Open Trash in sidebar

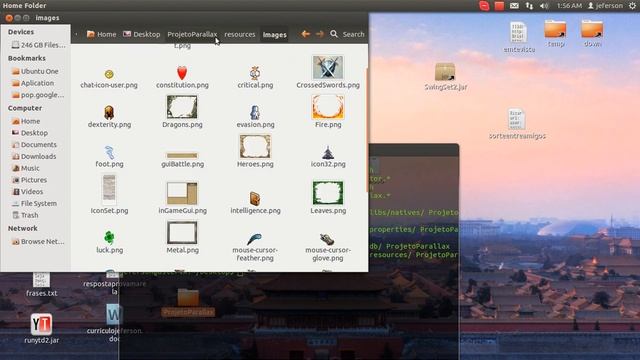[25, 215]
